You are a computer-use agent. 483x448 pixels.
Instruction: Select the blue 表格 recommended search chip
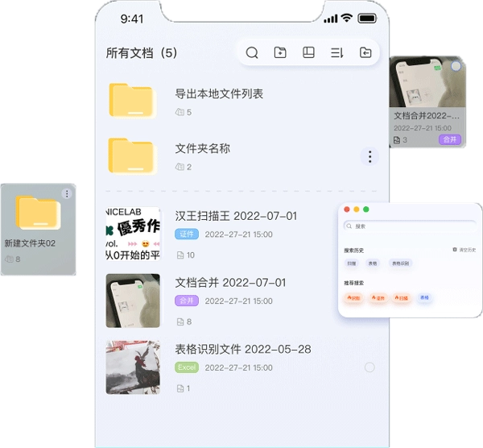(x=424, y=297)
